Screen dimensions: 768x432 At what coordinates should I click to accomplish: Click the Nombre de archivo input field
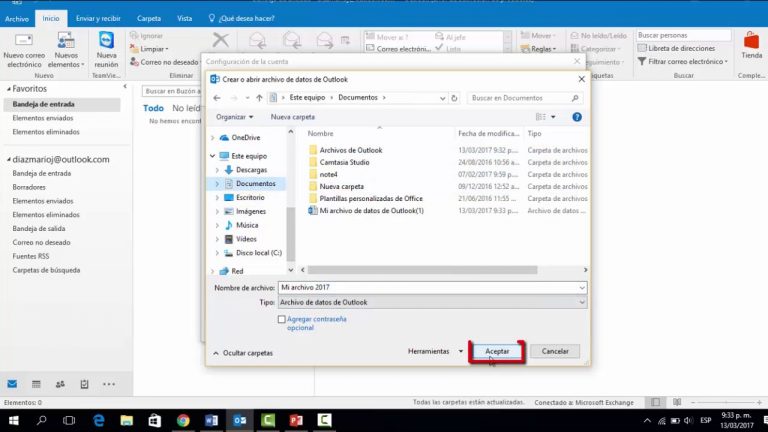click(432, 288)
